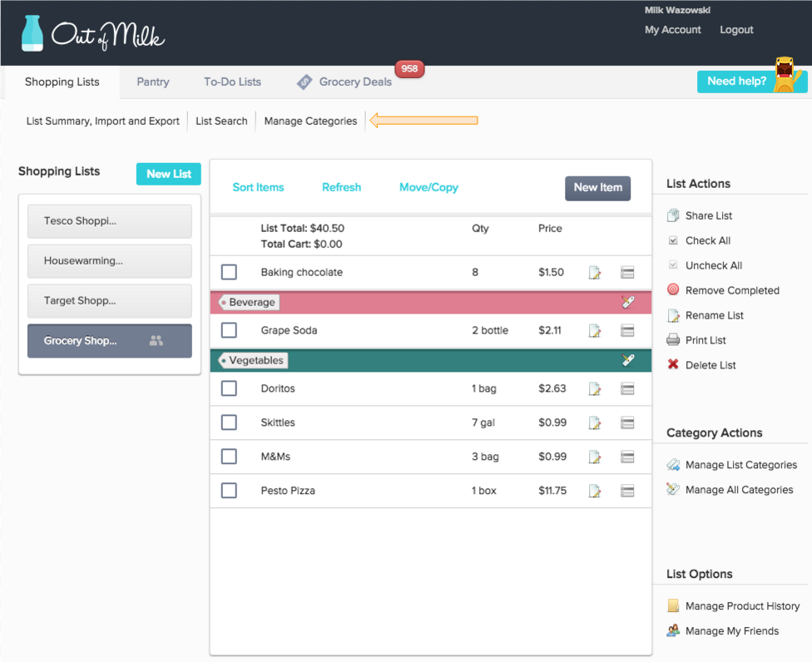Select the Housewarming... list
This screenshot has width=812, height=662.
click(110, 261)
